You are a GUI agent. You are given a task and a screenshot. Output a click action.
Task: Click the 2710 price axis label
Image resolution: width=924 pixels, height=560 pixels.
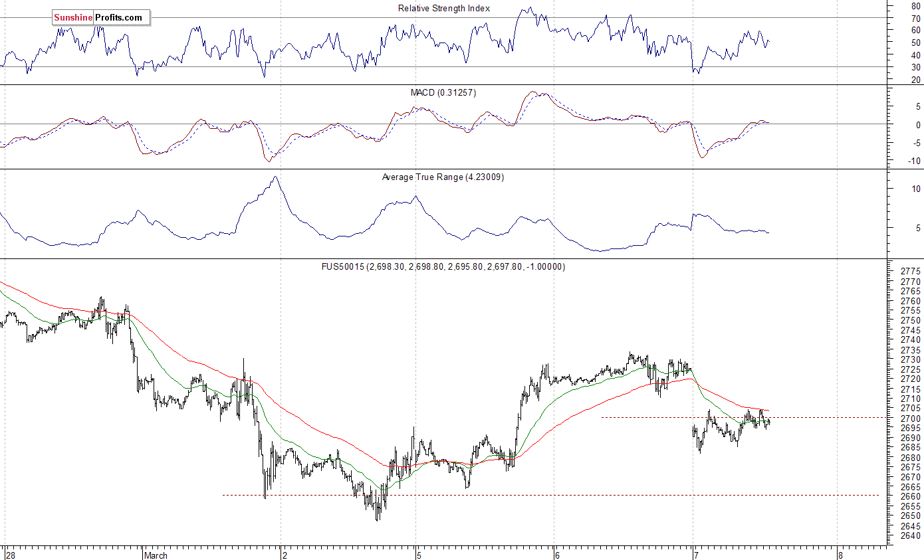(911, 399)
